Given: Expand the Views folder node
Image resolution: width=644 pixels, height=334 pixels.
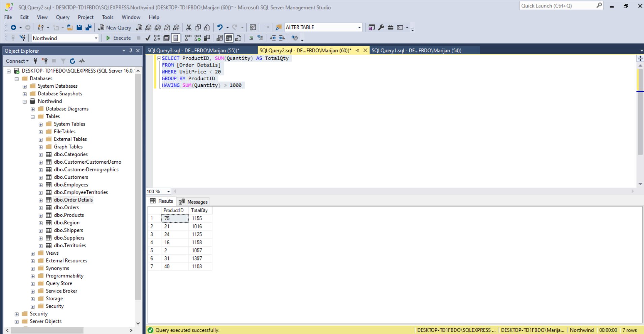Looking at the screenshot, I should 33,253.
